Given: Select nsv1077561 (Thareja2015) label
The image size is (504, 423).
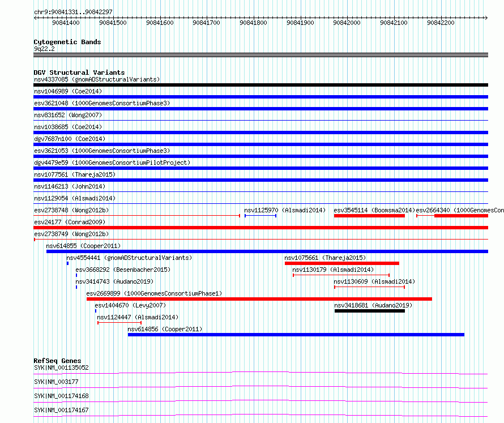Looking at the screenshot, I should (75, 174).
